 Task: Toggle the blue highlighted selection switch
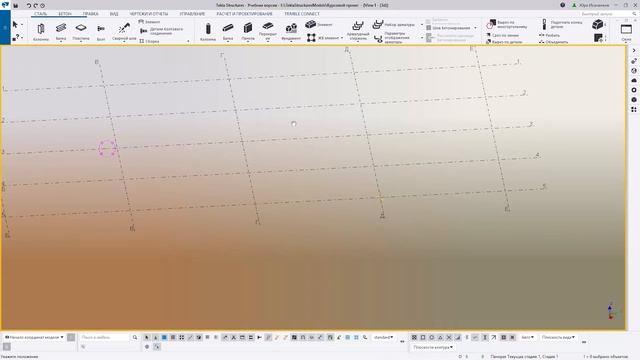pos(164,338)
